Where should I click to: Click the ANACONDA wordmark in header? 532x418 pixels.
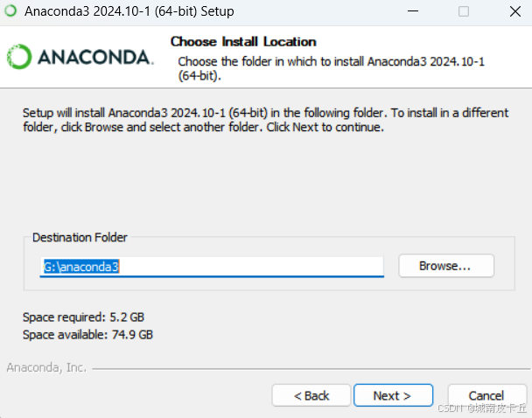pyautogui.click(x=95, y=57)
